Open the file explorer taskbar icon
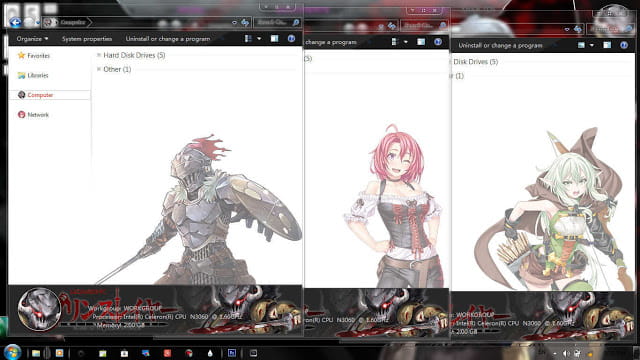Screen dimensions: 640x360 pyautogui.click(x=36, y=353)
